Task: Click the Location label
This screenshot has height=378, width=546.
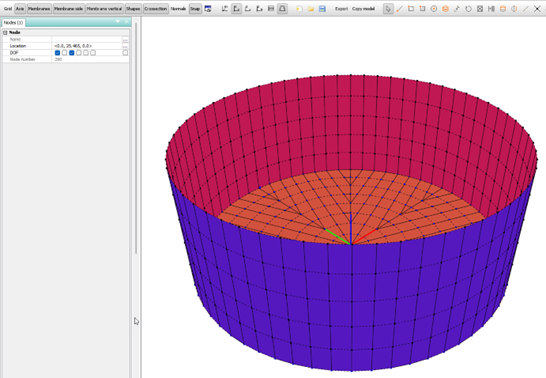Action: [x=18, y=46]
